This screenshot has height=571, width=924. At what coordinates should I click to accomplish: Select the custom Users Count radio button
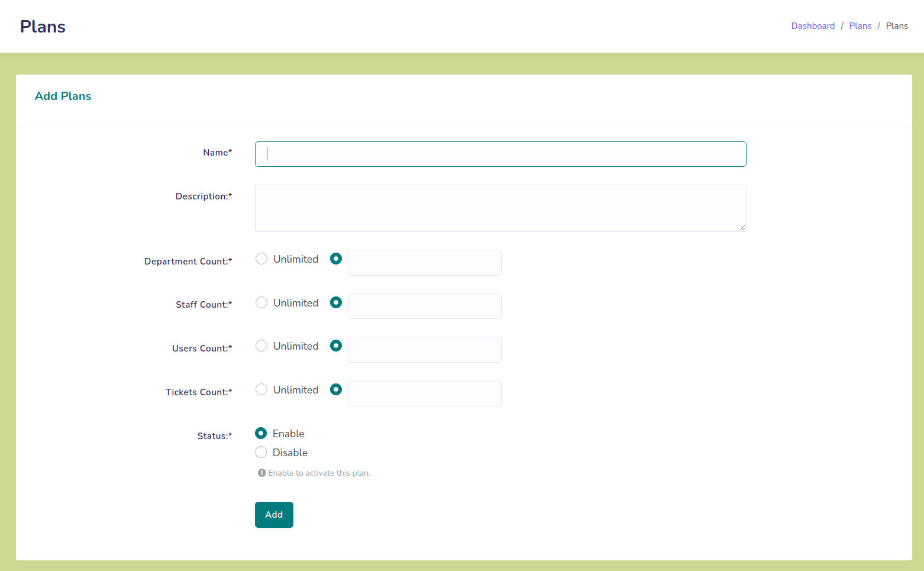click(336, 346)
